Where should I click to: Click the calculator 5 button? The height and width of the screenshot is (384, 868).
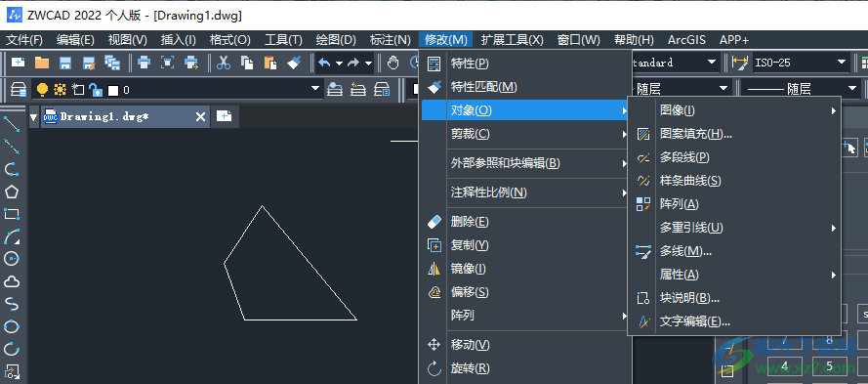[829, 366]
